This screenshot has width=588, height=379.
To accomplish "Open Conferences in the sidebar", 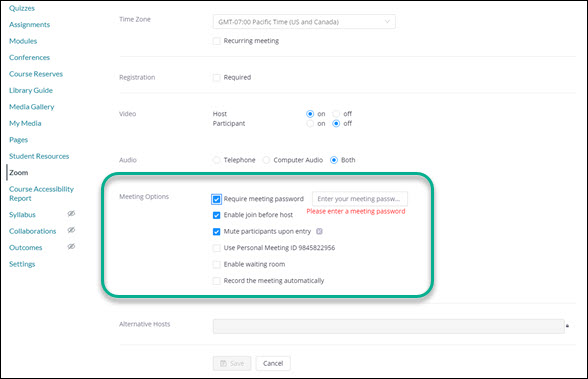I will click(29, 58).
